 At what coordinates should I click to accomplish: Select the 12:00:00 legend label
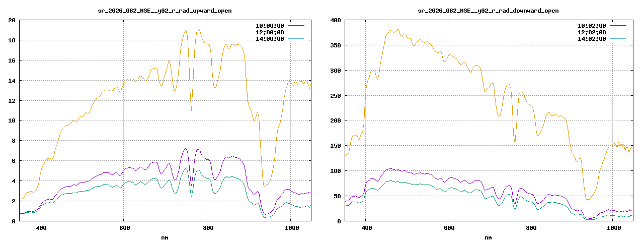(x=270, y=32)
